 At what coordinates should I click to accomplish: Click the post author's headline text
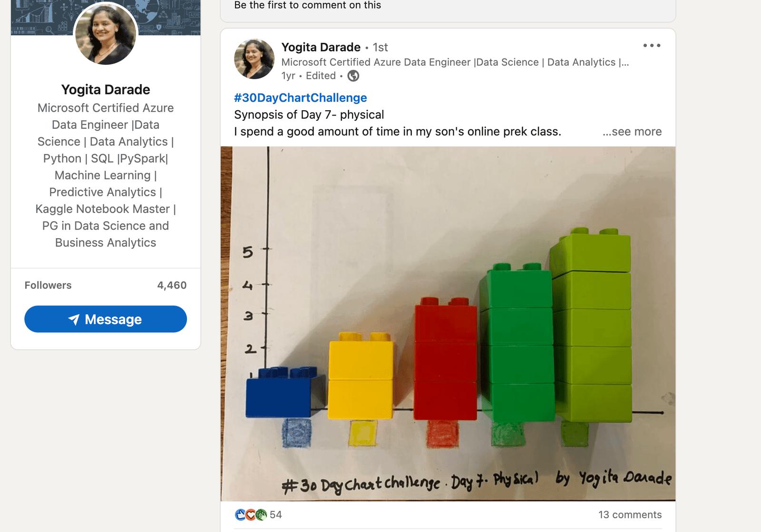(455, 62)
